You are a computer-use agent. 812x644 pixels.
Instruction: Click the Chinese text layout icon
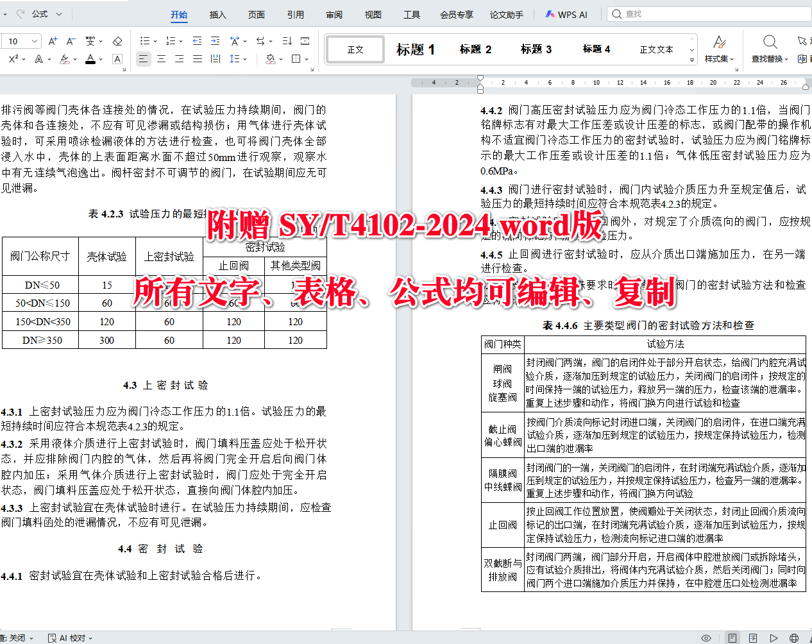pos(235,41)
